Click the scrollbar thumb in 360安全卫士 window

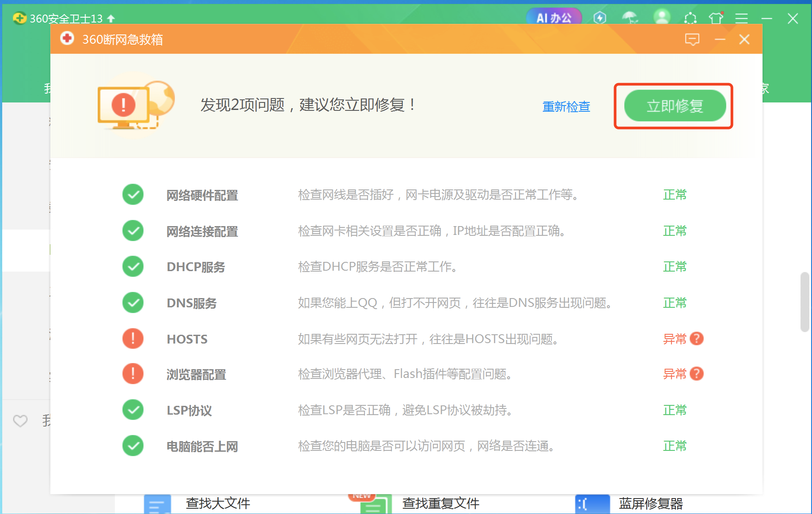click(x=805, y=302)
